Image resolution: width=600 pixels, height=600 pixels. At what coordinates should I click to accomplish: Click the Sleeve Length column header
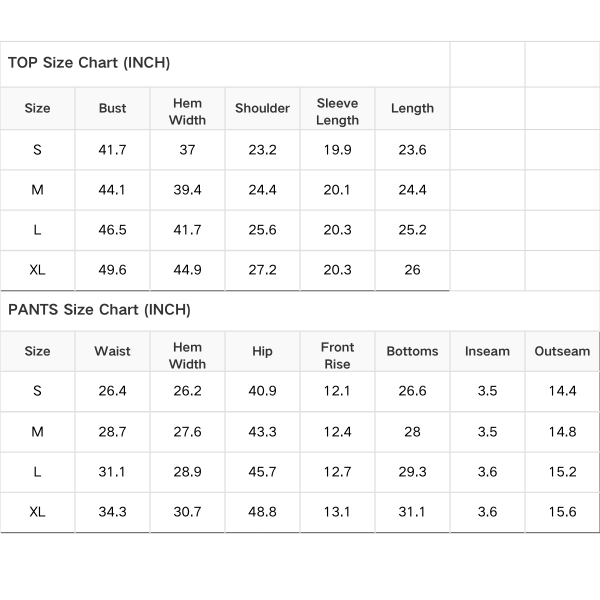337,111
